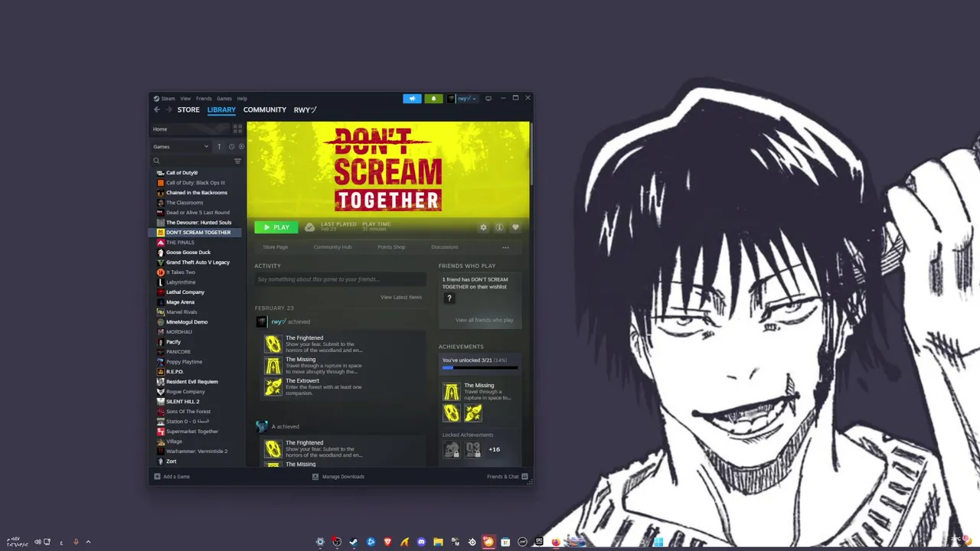This screenshot has width=980, height=551.
Task: Open the View menu
Action: [185, 98]
